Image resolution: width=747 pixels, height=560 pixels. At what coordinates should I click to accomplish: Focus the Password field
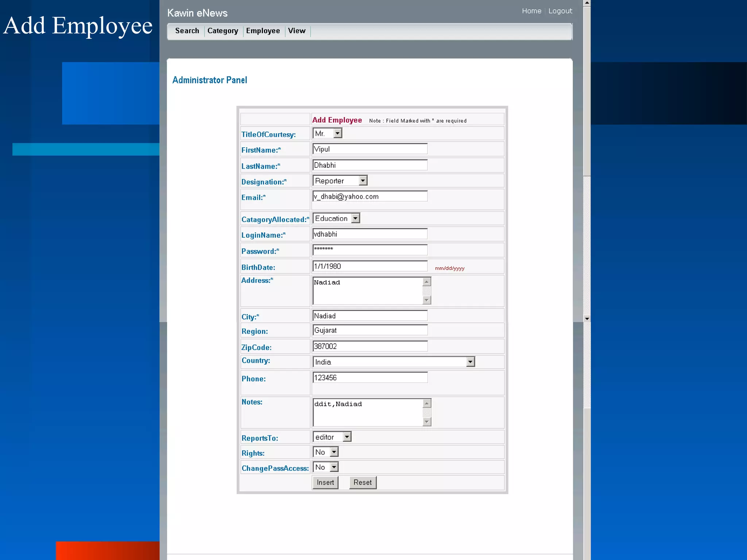tap(370, 250)
